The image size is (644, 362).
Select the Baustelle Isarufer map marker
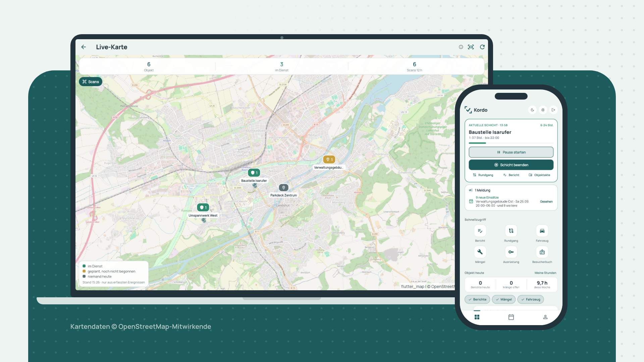coord(254,173)
